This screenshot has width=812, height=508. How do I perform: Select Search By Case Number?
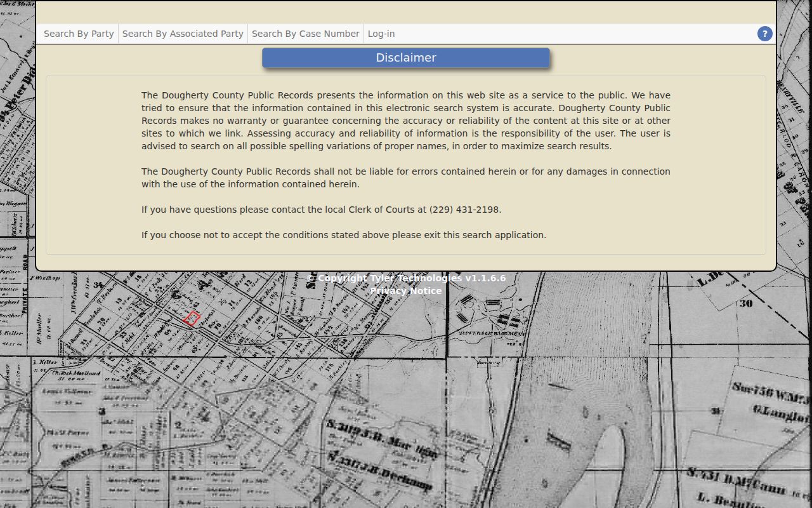pyautogui.click(x=306, y=34)
